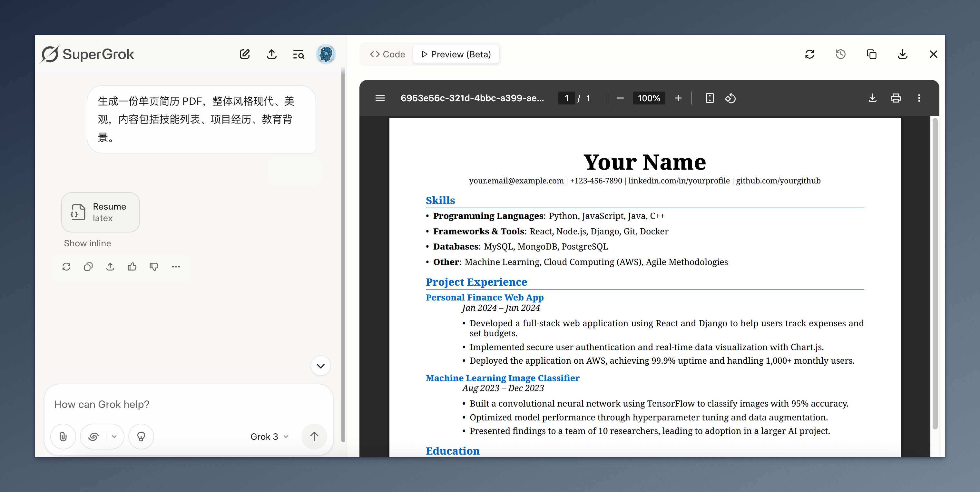
Task: Select the Preview (Beta) tab
Action: click(x=456, y=54)
